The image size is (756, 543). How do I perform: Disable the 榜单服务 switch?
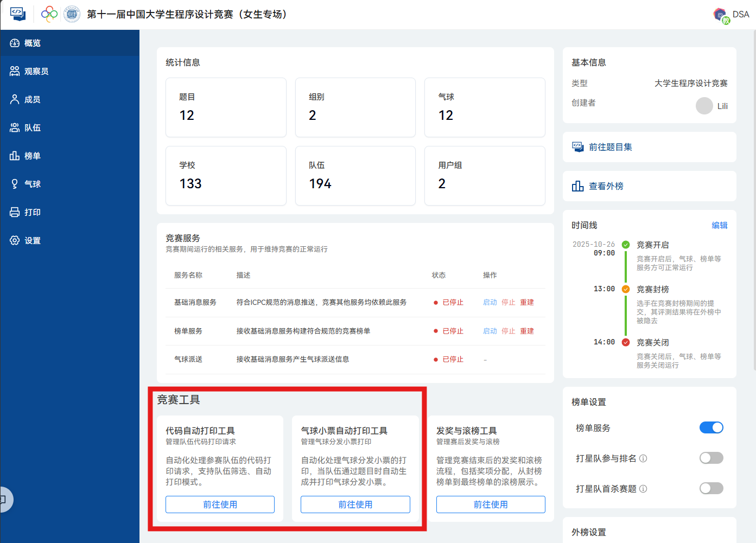pyautogui.click(x=711, y=428)
